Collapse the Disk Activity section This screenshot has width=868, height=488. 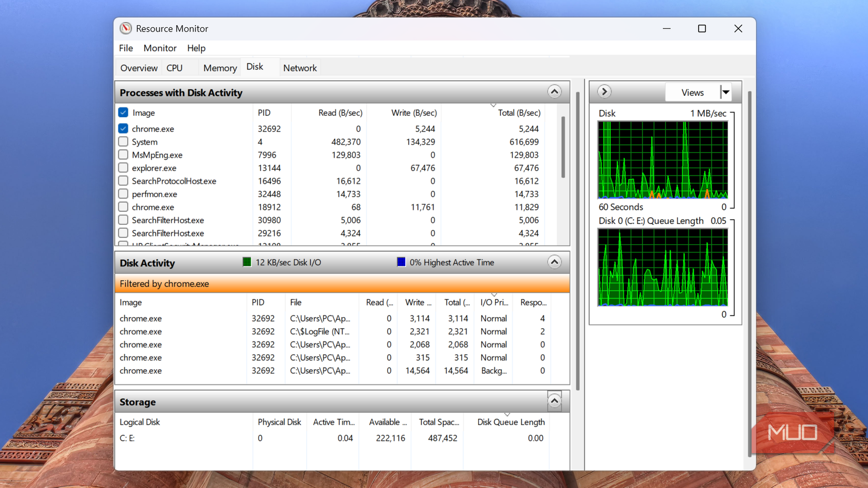click(x=554, y=262)
